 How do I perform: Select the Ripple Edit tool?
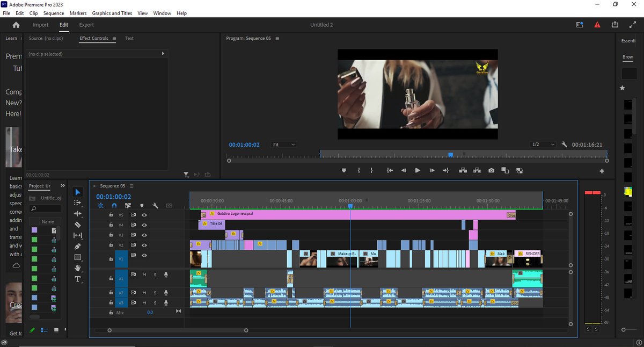pos(77,213)
